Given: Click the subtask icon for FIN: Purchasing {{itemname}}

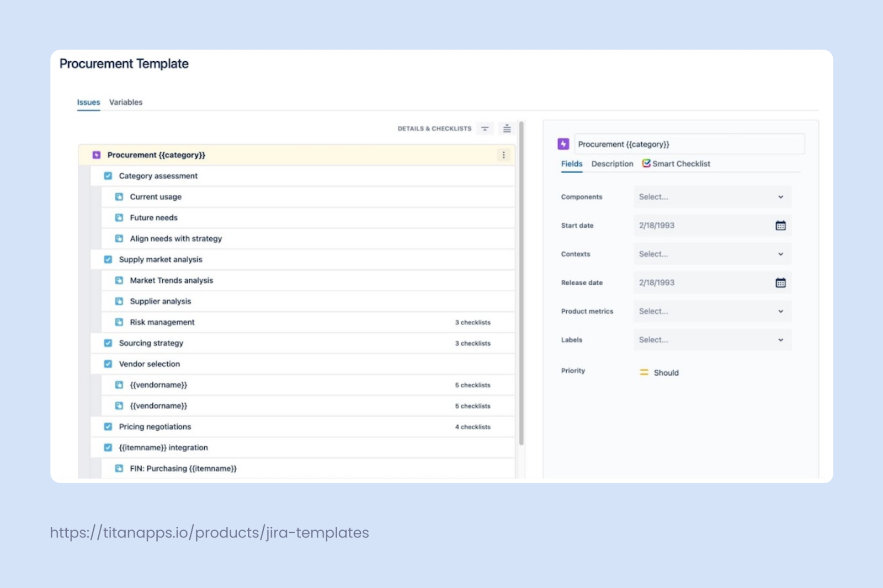Looking at the screenshot, I should click(x=119, y=468).
